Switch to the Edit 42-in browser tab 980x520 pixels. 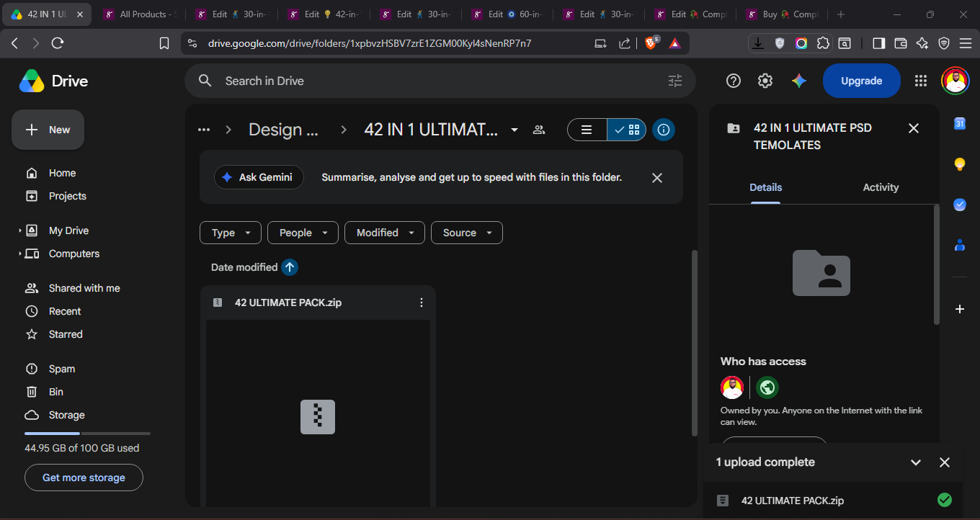(x=324, y=14)
